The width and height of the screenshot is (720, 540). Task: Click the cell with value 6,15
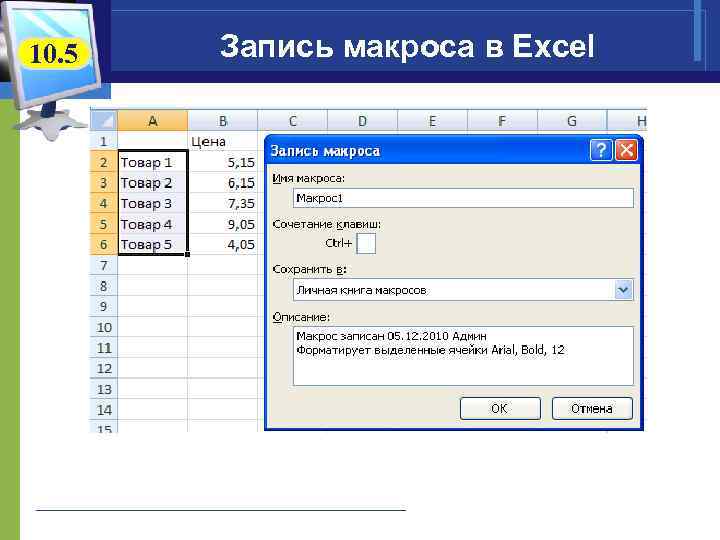click(223, 183)
